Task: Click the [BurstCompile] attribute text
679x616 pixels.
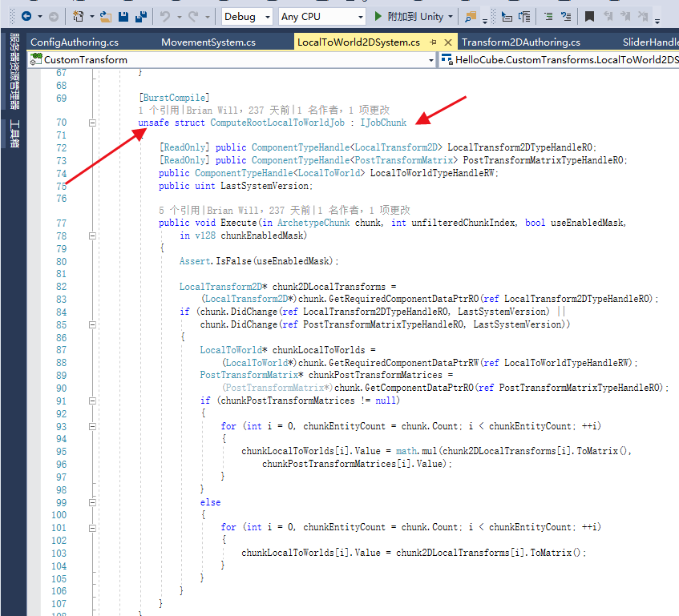Action: click(174, 98)
